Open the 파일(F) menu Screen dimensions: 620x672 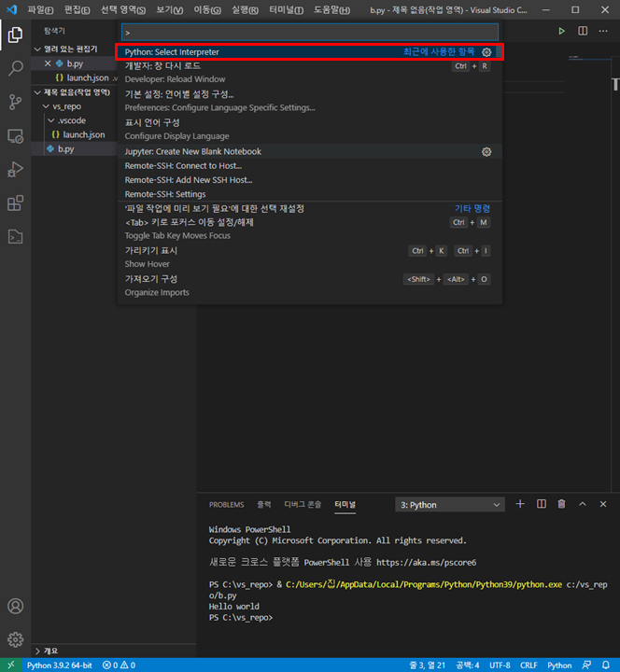tap(40, 10)
